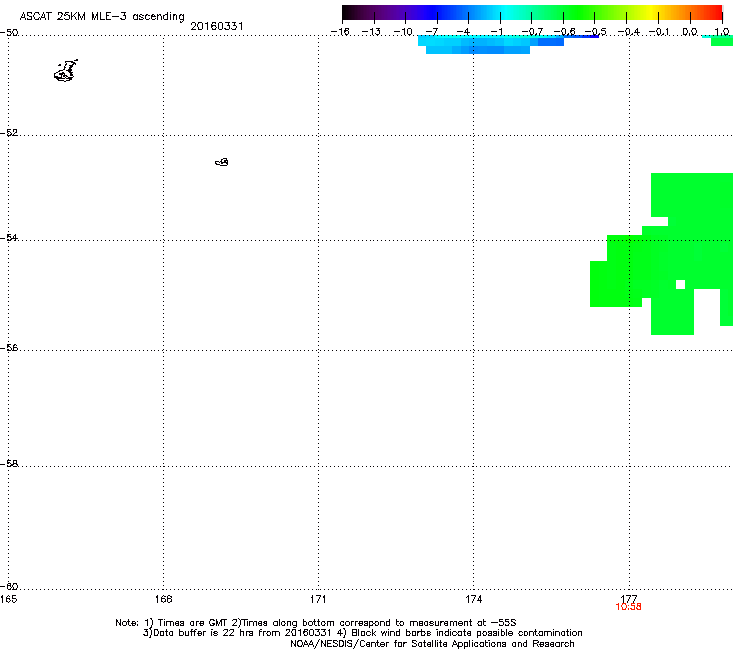The width and height of the screenshot is (740, 650).
Task: Click the 165 longitude label
Action: coord(8,599)
